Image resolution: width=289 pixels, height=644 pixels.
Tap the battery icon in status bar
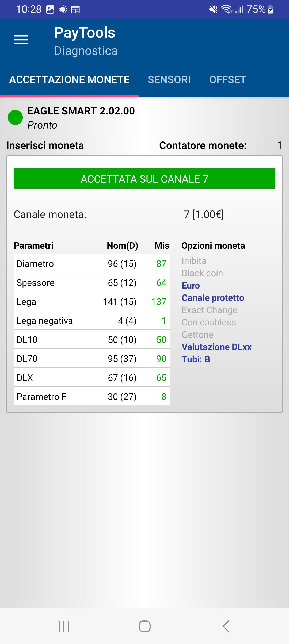(x=271, y=10)
